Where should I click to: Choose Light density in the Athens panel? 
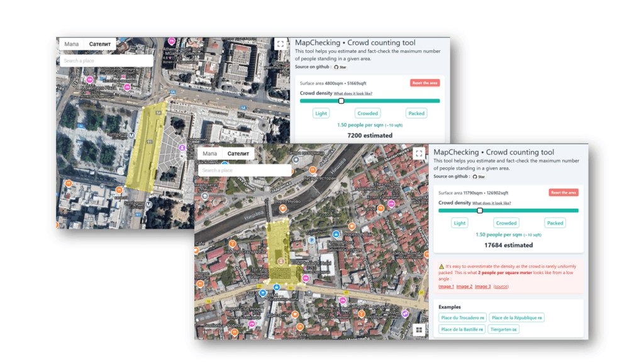pos(321,113)
